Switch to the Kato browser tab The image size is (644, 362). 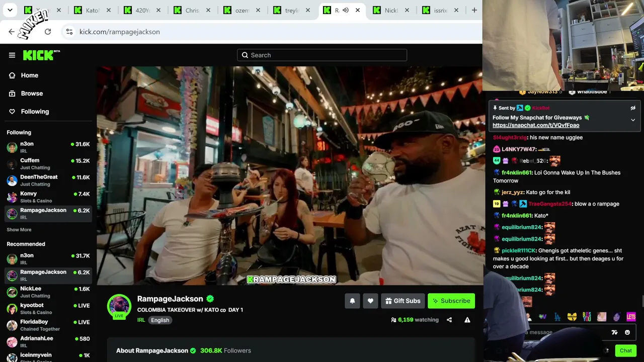[x=92, y=10]
